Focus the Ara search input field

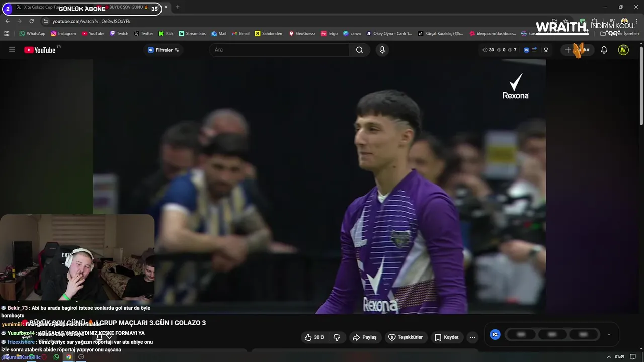279,50
